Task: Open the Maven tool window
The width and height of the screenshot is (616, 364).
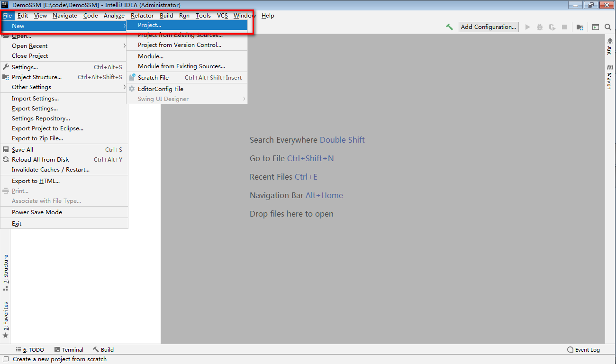Action: point(609,77)
